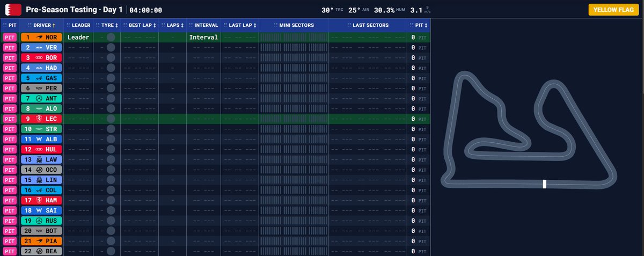Select driver badge 16 COL
This screenshot has height=256, width=644.
click(41, 190)
